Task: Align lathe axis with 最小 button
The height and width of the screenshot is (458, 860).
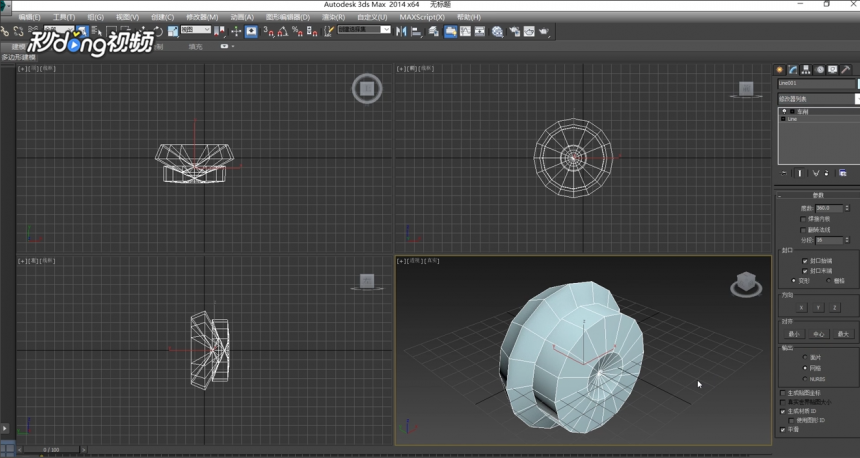Action: 794,334
